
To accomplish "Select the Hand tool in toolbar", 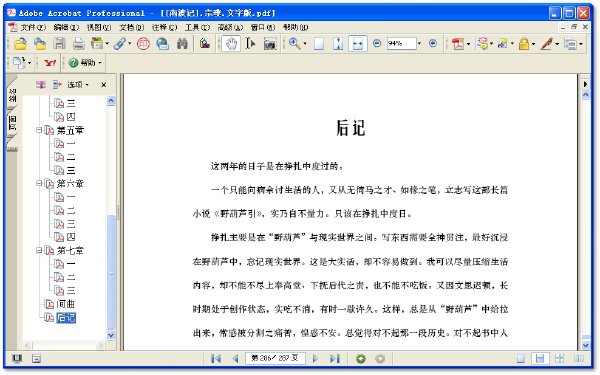I will coord(231,44).
